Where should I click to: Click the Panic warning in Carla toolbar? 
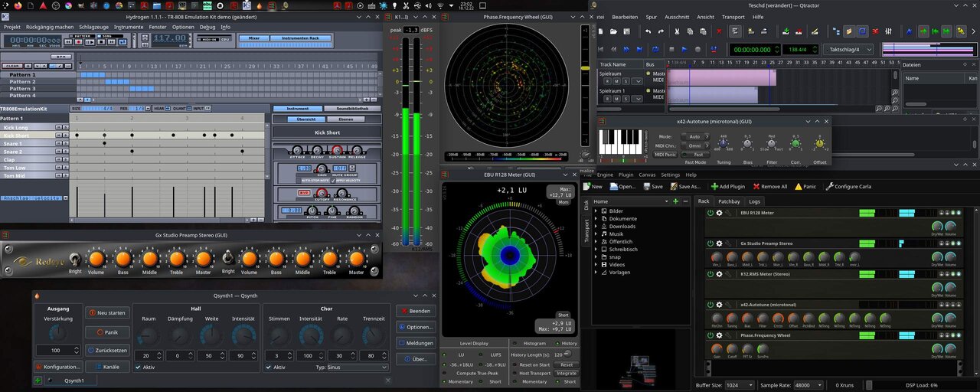805,186
